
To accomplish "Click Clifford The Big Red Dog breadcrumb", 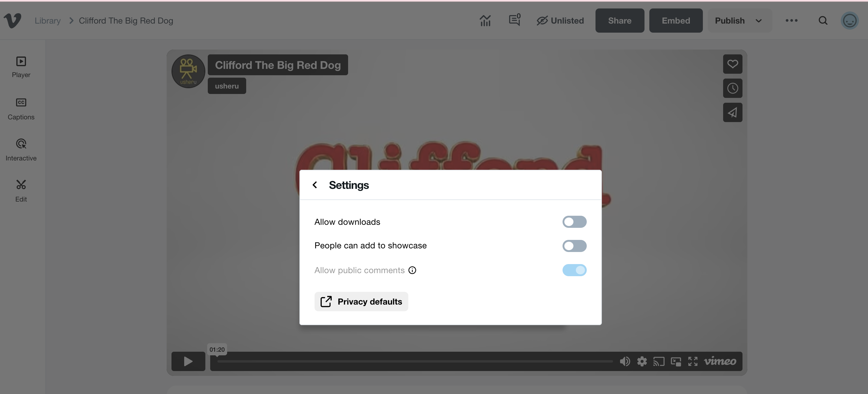I will pos(126,21).
